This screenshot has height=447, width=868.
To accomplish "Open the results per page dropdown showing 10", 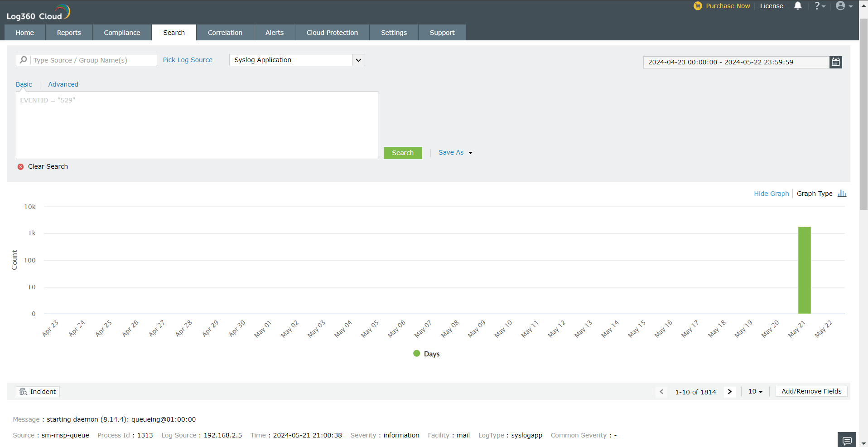I will [x=755, y=391].
